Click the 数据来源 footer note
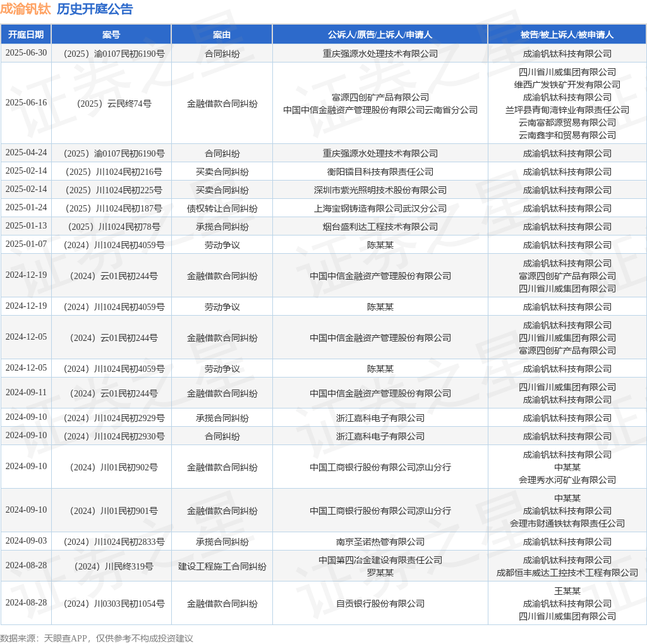 [96, 638]
